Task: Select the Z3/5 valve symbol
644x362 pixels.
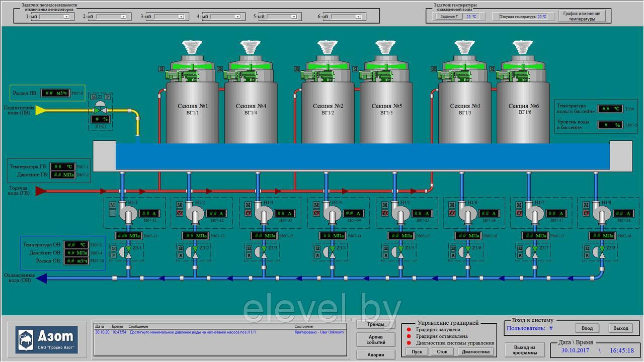Action: pyautogui.click(x=399, y=251)
